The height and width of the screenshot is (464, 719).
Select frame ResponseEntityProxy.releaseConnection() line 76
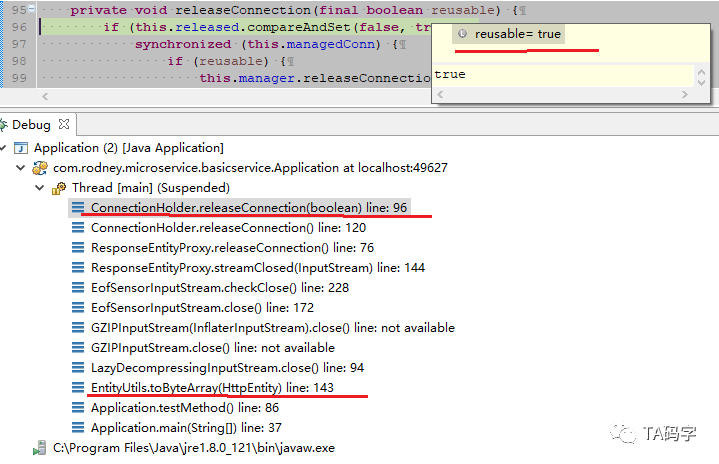pyautogui.click(x=232, y=248)
